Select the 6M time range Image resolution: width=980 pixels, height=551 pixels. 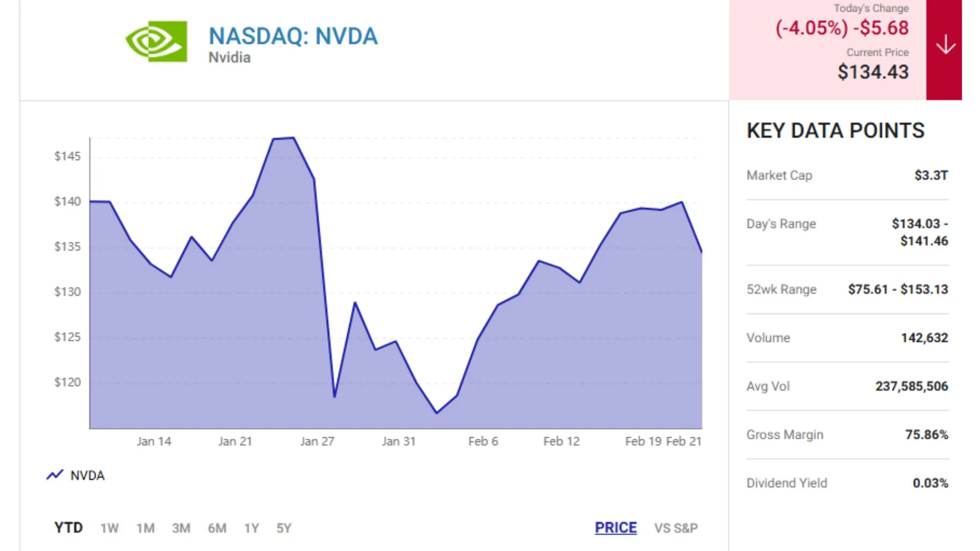pos(217,528)
